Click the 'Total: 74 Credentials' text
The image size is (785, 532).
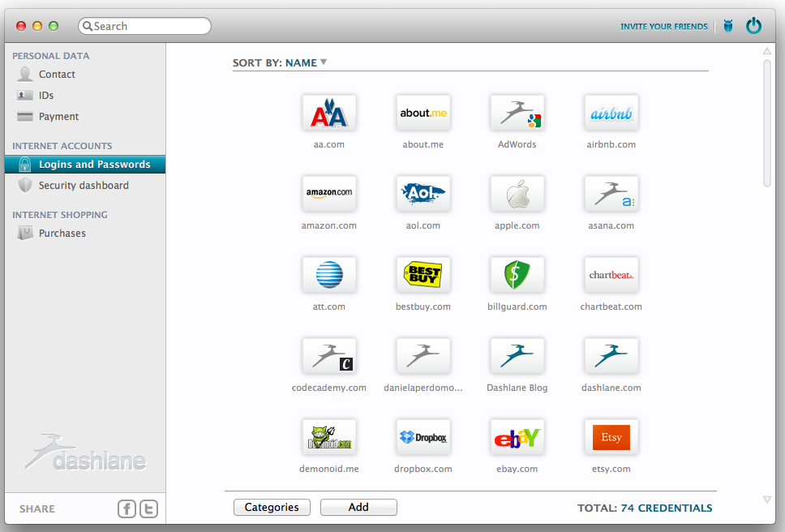point(645,508)
